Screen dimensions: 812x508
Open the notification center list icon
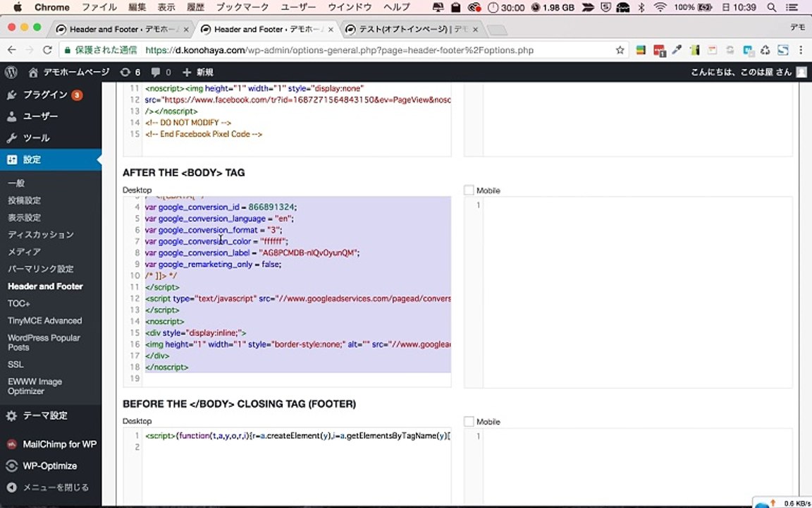pyautogui.click(x=792, y=7)
